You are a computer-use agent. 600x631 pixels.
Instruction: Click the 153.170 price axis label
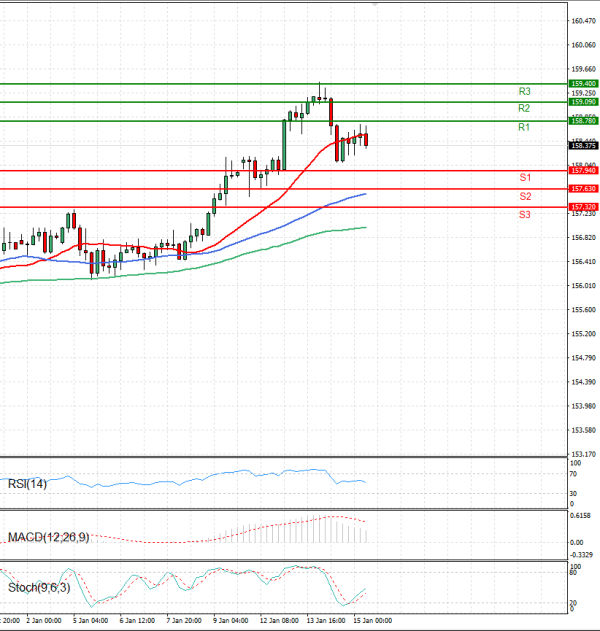tap(583, 454)
